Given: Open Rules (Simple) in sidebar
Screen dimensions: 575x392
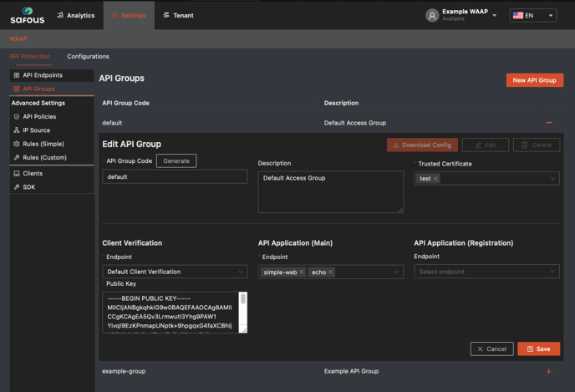Looking at the screenshot, I should (x=51, y=144).
